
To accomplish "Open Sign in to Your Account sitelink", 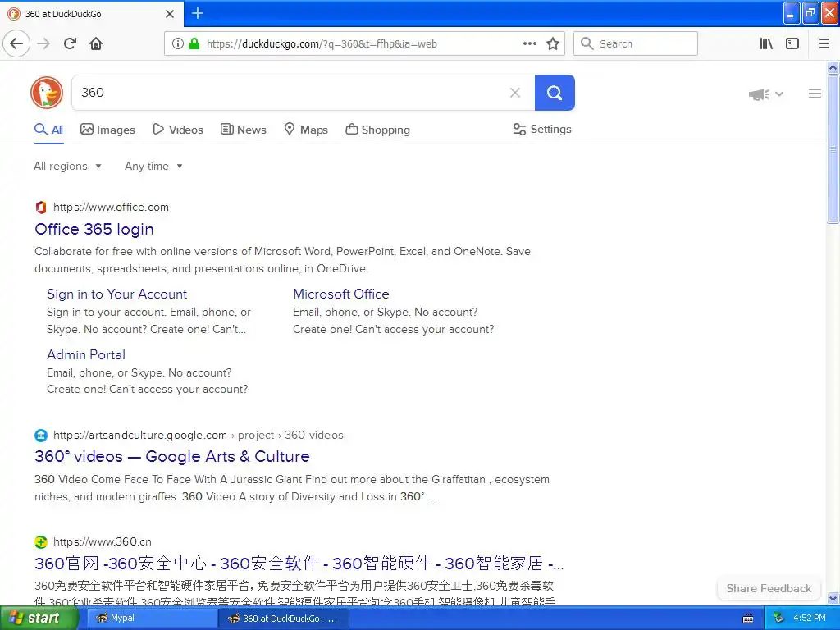I will pyautogui.click(x=116, y=294).
